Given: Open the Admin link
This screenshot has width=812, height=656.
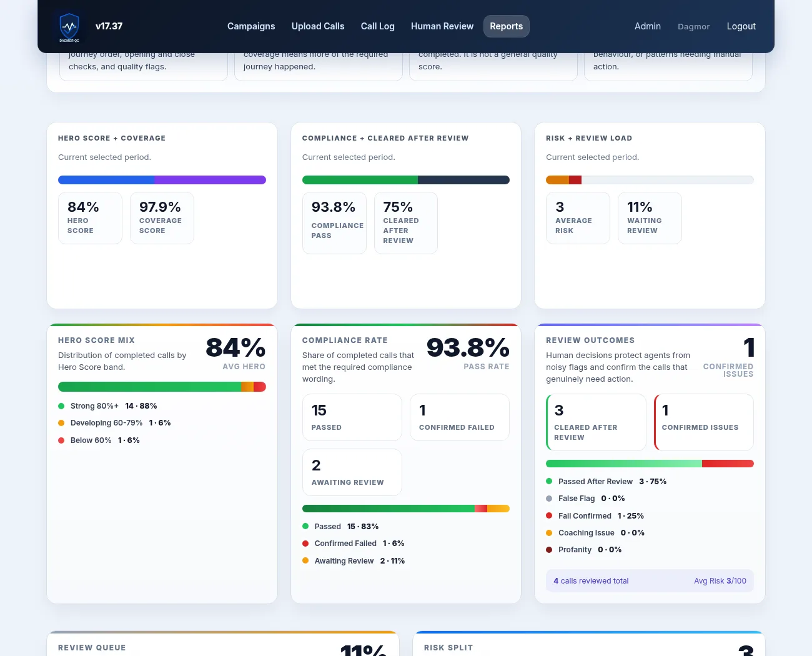Looking at the screenshot, I should (648, 26).
